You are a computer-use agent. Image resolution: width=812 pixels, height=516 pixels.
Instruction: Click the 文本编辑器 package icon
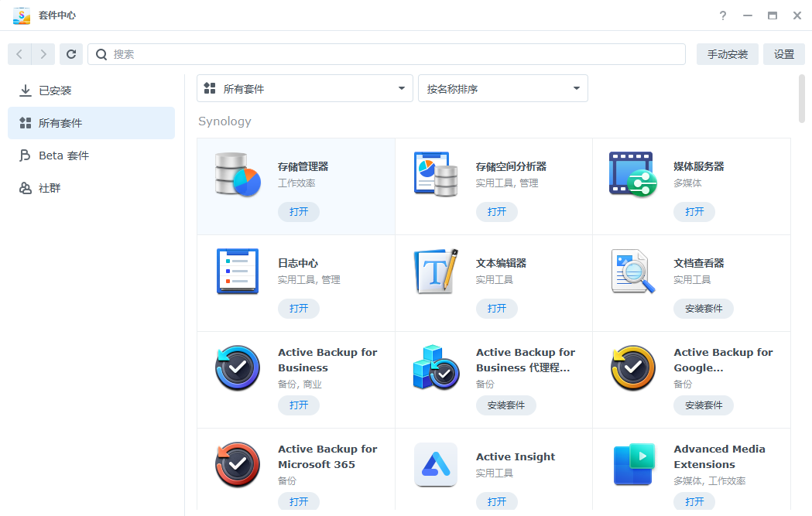pyautogui.click(x=436, y=272)
